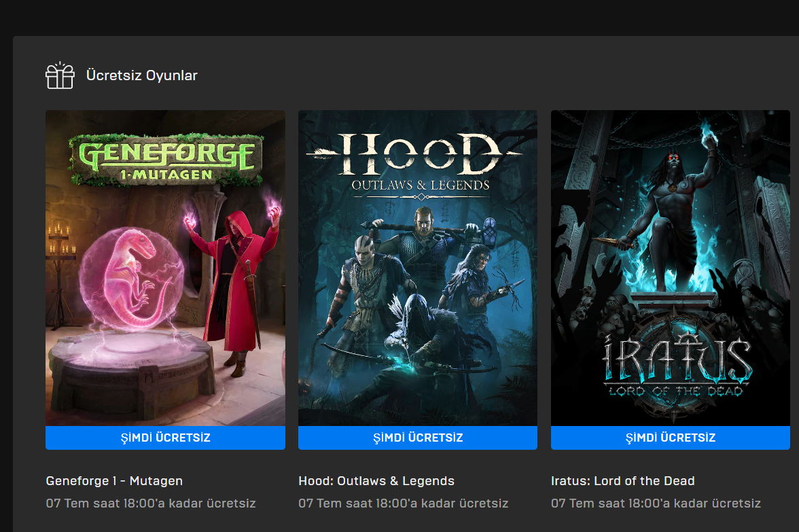Open the Geneforge 1 - Mutagen cover art
The image size is (799, 532).
pyautogui.click(x=165, y=268)
